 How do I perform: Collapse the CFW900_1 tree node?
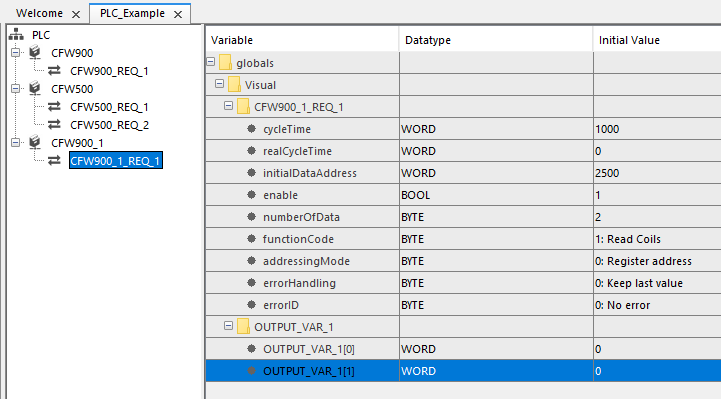pyautogui.click(x=16, y=142)
